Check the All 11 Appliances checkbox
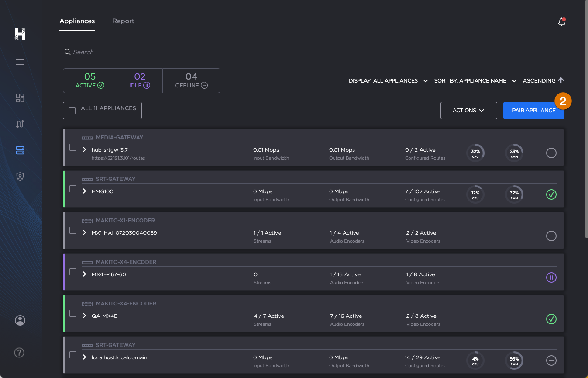 pyautogui.click(x=72, y=111)
